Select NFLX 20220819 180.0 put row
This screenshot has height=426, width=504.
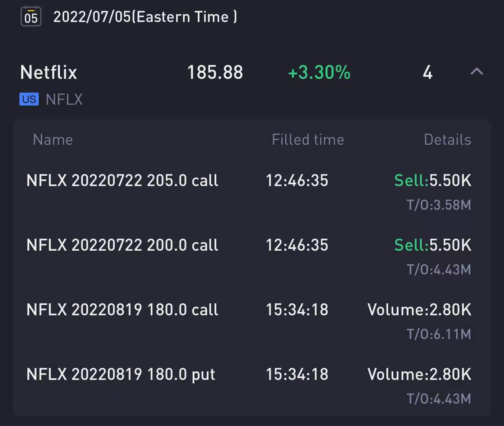pos(121,374)
